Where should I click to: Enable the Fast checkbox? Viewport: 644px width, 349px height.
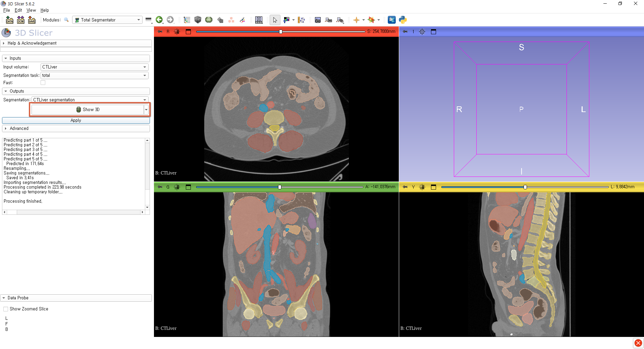pyautogui.click(x=43, y=83)
